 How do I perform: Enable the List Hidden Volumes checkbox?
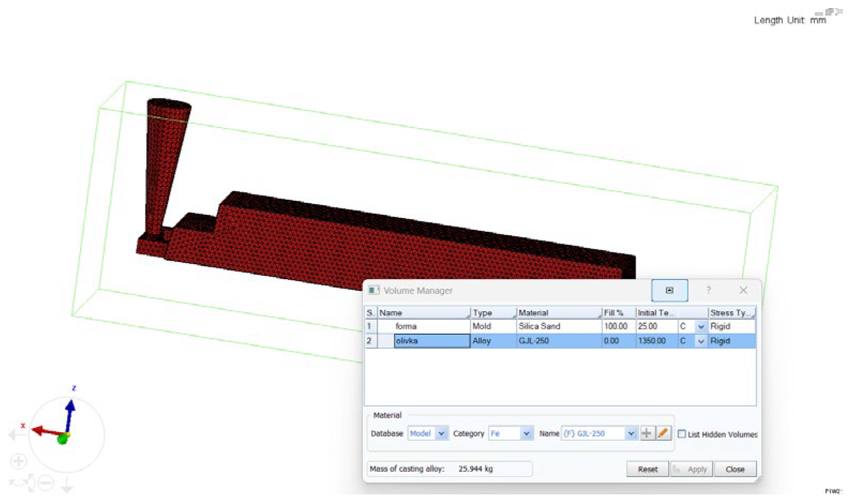(682, 434)
